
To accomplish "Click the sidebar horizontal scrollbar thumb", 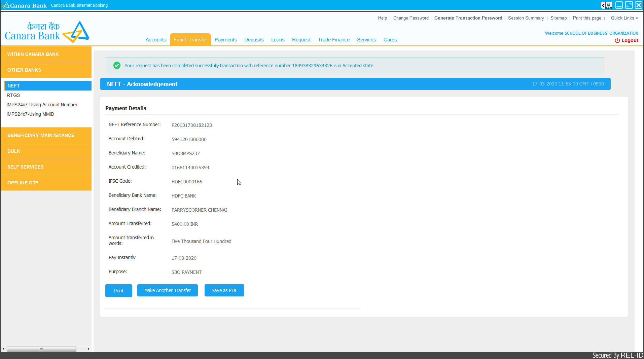I will 41,349.
